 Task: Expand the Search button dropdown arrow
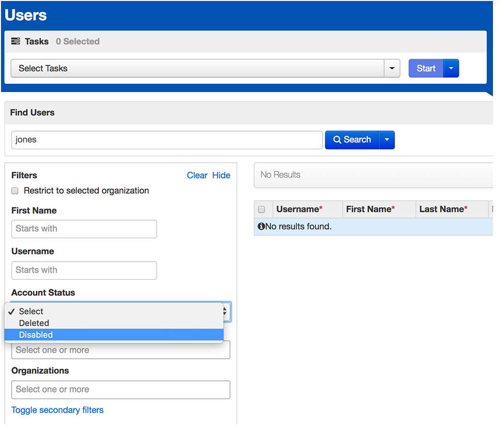(386, 140)
